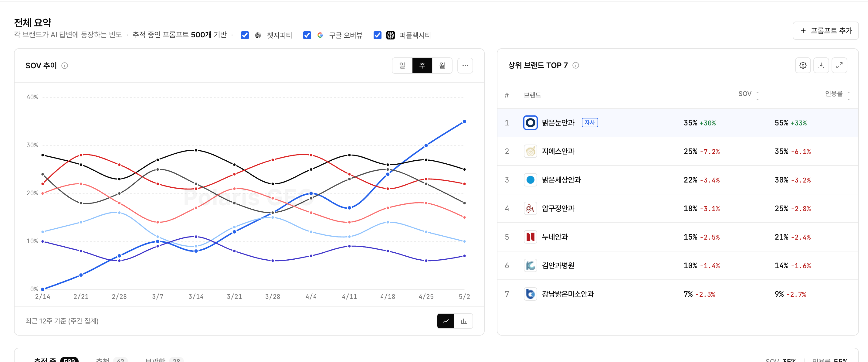Click the 55% +33% citation rate value
868x362 pixels.
791,123
